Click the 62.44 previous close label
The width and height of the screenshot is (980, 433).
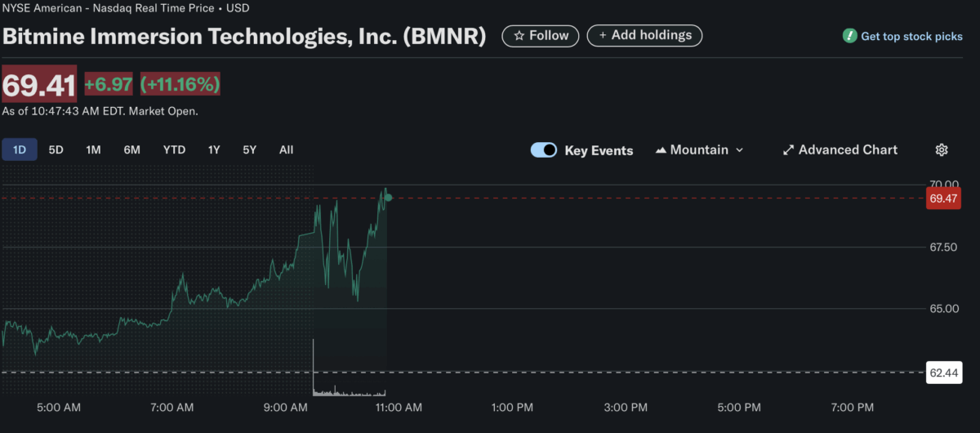[943, 373]
